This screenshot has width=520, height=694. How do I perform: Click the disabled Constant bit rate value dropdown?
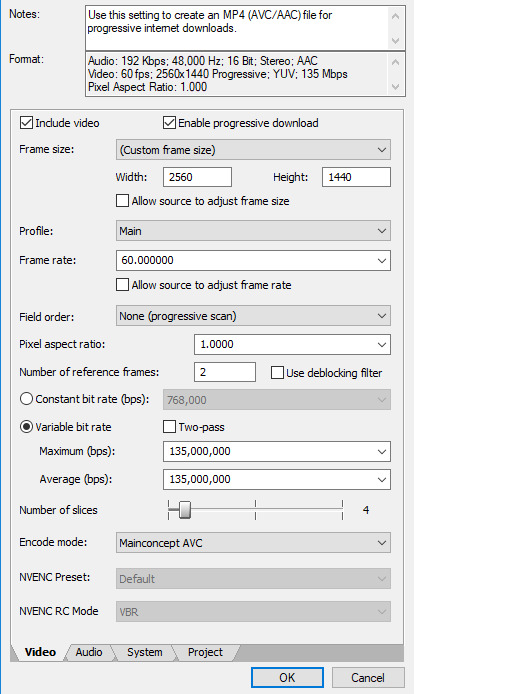coord(277,400)
